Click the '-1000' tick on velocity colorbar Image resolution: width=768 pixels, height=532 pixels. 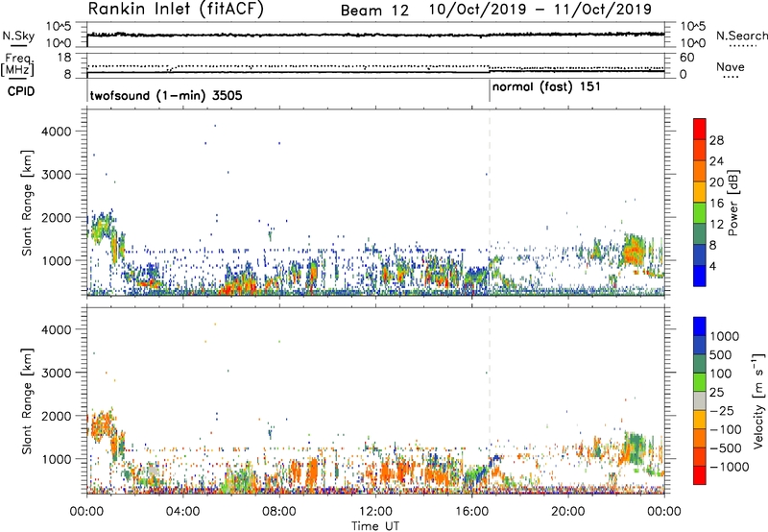coord(730,467)
